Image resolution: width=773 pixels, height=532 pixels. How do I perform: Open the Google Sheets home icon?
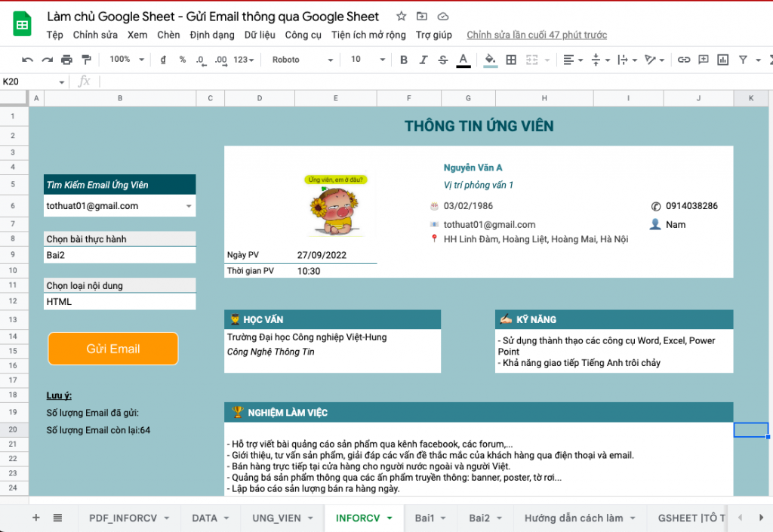[22, 24]
